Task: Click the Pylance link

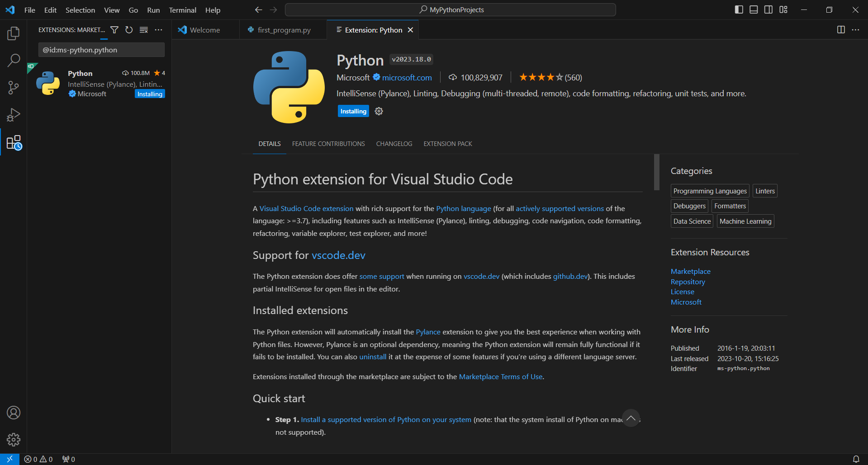Action: 428,332
